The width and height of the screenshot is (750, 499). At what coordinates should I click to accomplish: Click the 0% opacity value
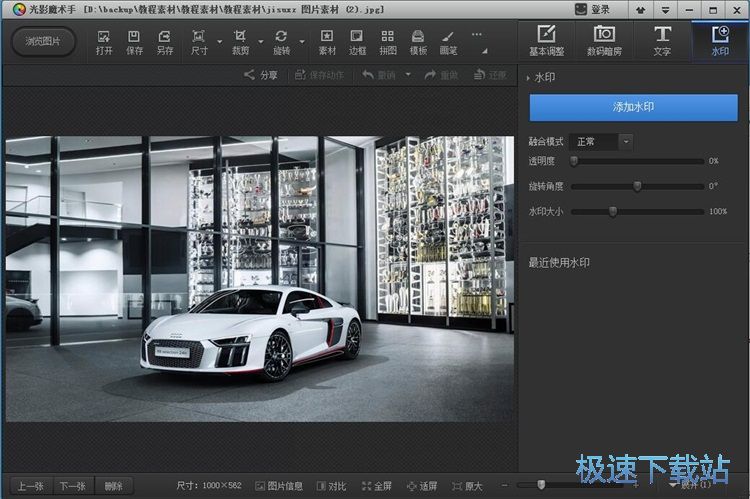(x=714, y=161)
